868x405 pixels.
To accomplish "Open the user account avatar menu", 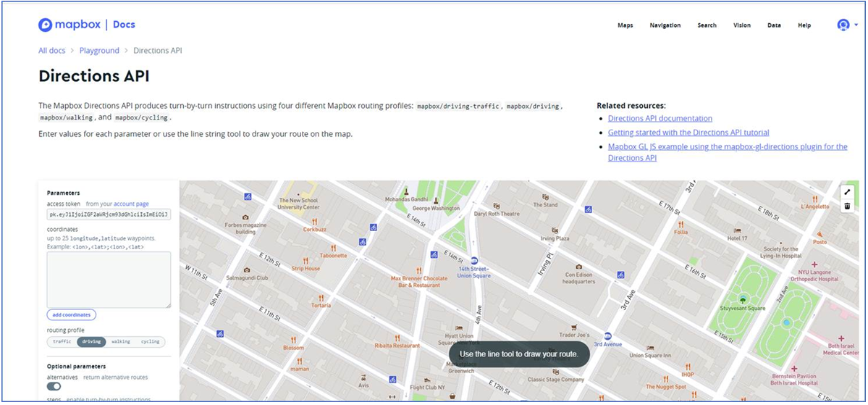I will [x=843, y=25].
